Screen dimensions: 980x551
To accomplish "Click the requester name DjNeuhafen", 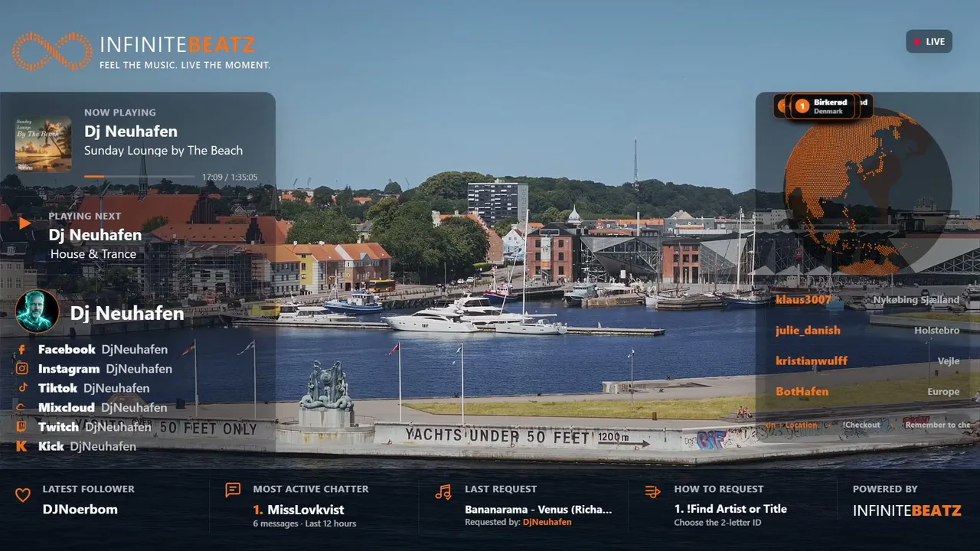I will tap(547, 522).
